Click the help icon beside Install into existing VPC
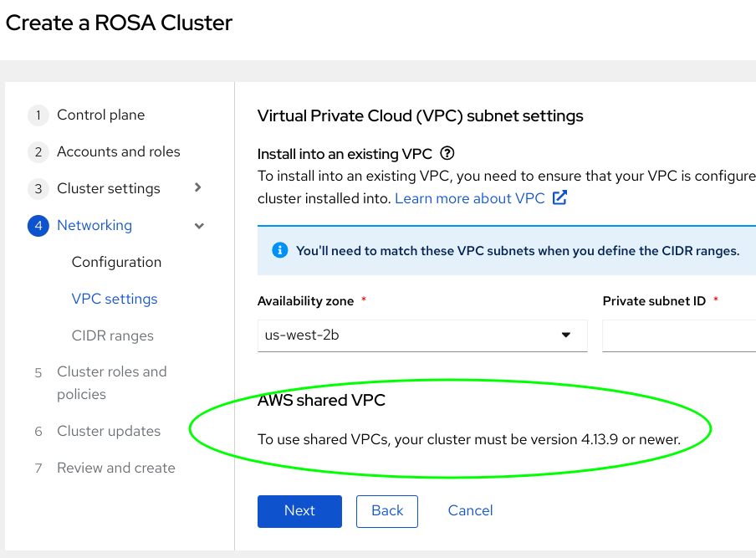This screenshot has height=558, width=756. click(447, 153)
